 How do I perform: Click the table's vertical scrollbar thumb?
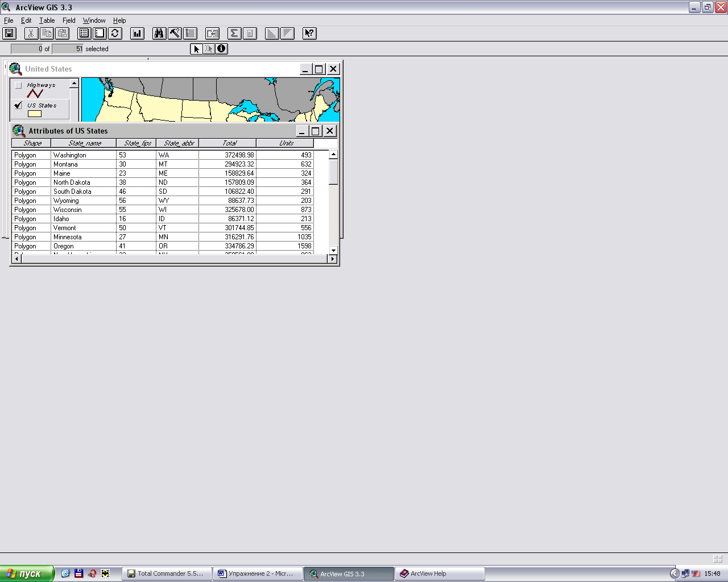point(333,172)
